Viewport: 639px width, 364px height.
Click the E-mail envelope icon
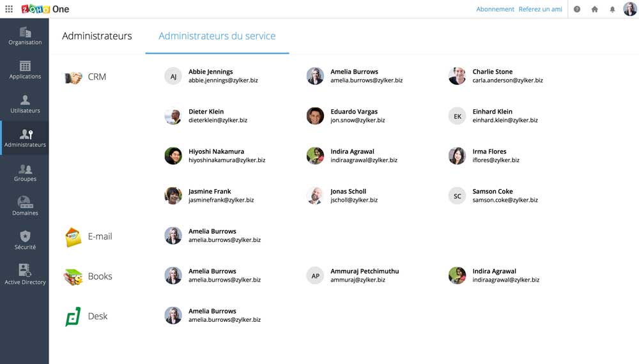[73, 237]
